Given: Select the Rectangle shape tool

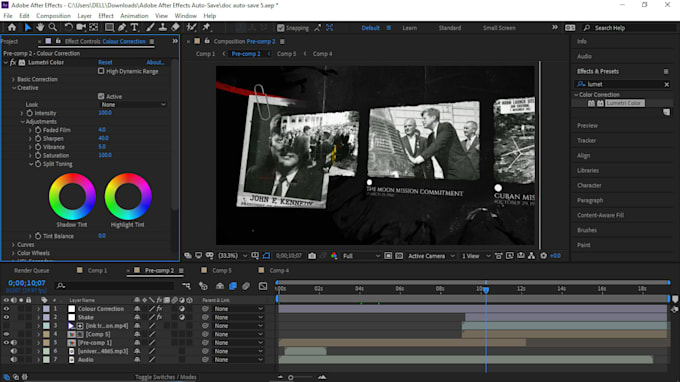Looking at the screenshot, I should [x=109, y=27].
